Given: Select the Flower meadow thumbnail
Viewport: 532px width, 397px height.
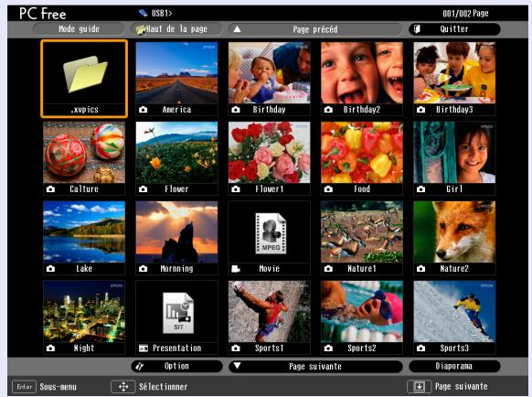Looking at the screenshot, I should click(176, 153).
